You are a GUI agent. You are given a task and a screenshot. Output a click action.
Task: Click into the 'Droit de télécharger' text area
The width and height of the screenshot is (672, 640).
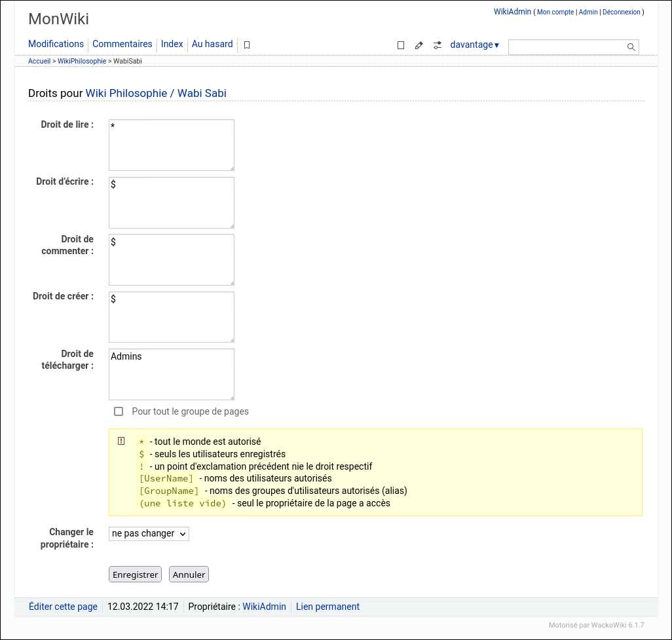pos(171,374)
